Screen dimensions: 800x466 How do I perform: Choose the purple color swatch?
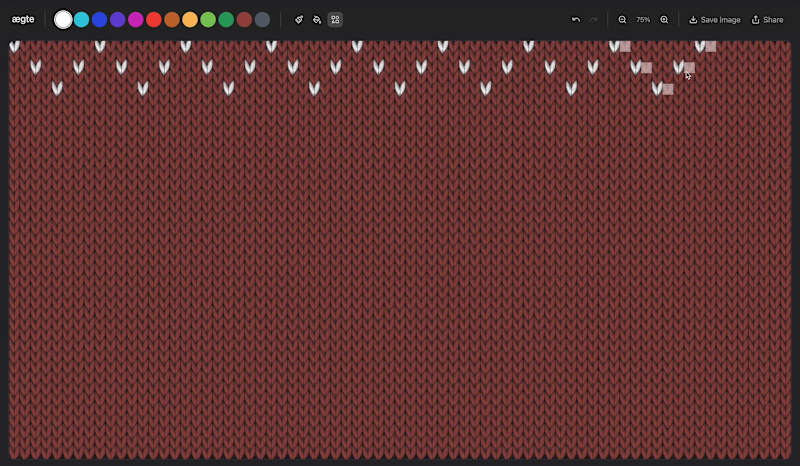(118, 19)
